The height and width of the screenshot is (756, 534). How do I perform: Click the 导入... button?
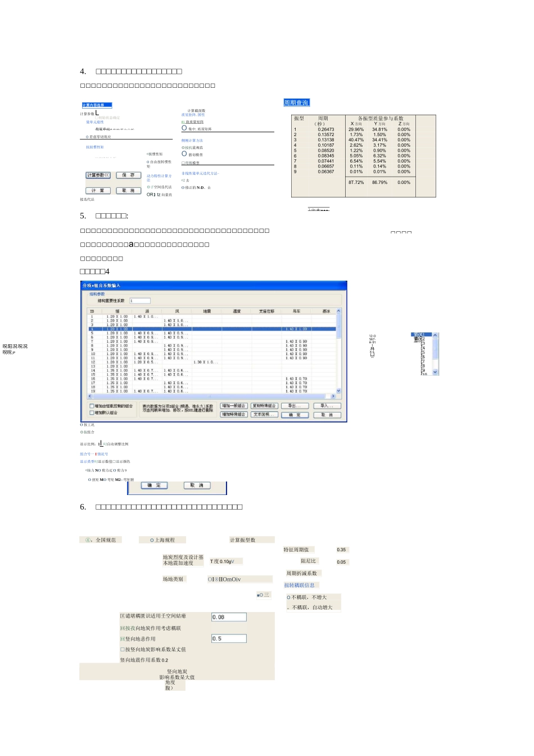point(327,406)
